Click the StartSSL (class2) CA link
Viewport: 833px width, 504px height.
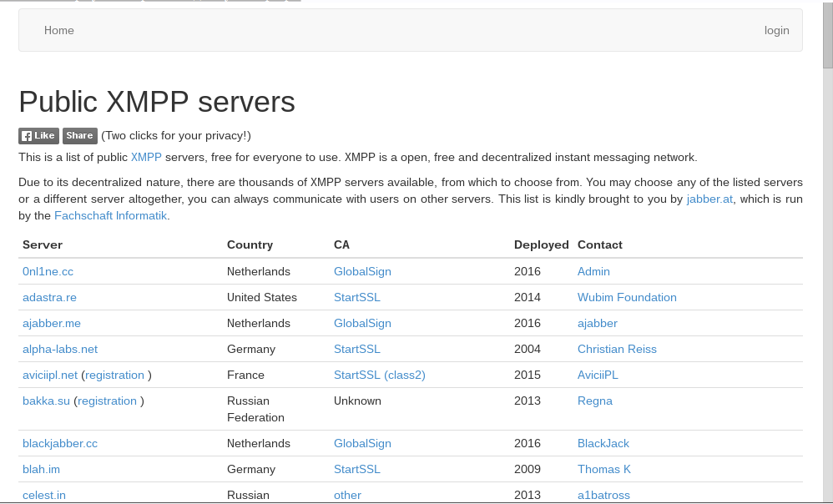click(x=379, y=375)
